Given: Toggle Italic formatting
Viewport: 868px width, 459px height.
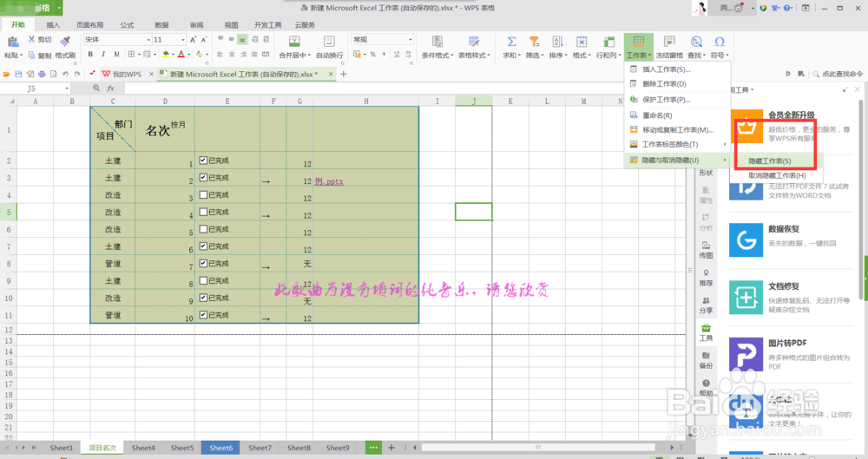Looking at the screenshot, I should point(103,55).
